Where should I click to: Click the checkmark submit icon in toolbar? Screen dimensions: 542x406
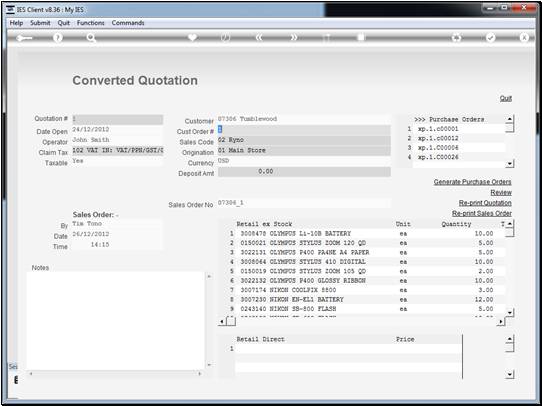pyautogui.click(x=490, y=38)
